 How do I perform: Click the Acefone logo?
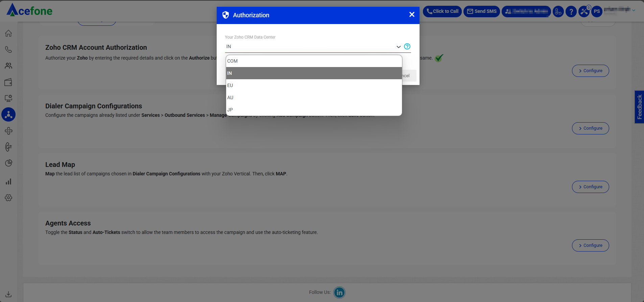click(x=30, y=10)
